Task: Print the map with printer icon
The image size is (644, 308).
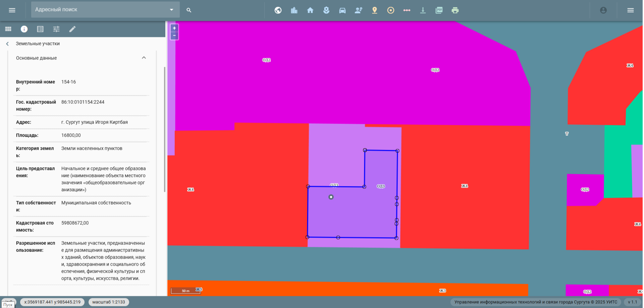Action: point(455,10)
